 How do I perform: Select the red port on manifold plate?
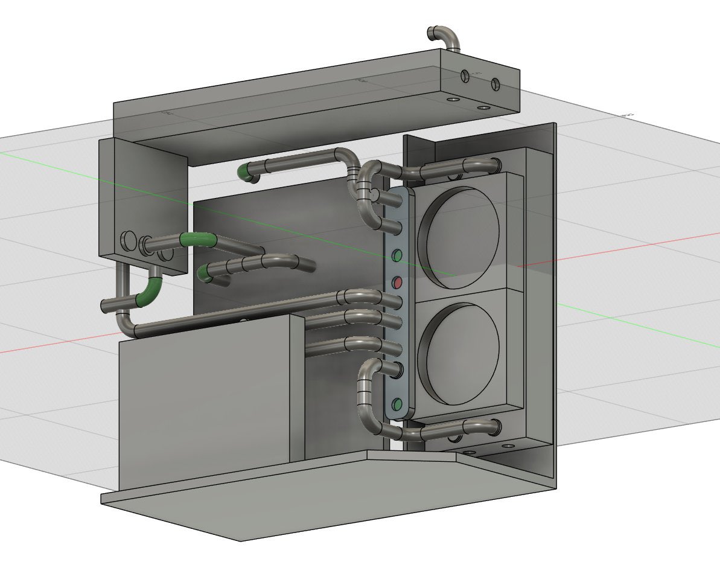398,283
